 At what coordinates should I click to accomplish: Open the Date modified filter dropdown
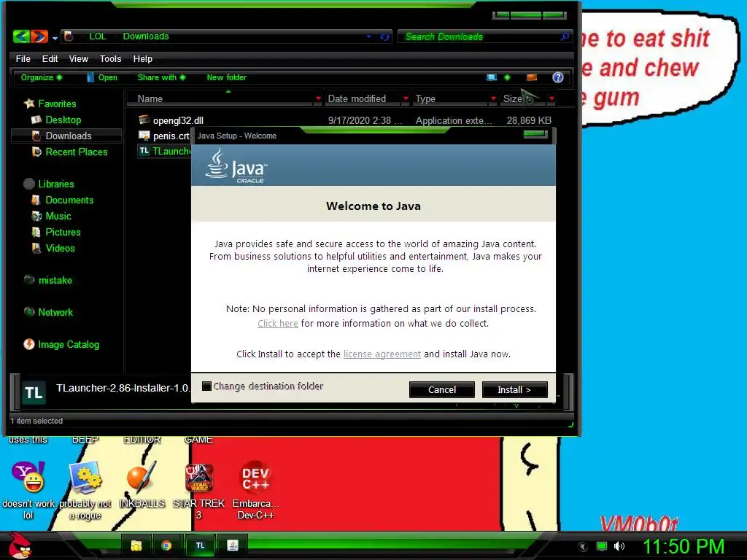406,98
